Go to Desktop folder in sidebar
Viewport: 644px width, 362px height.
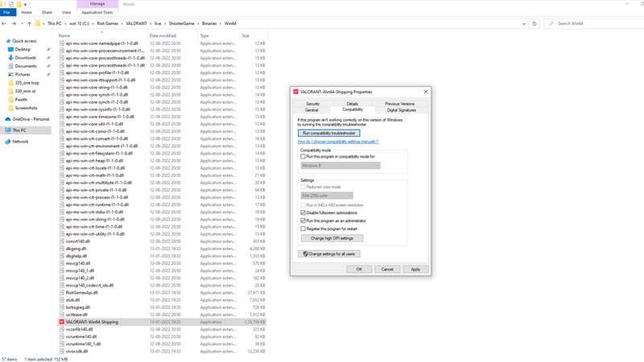click(23, 49)
